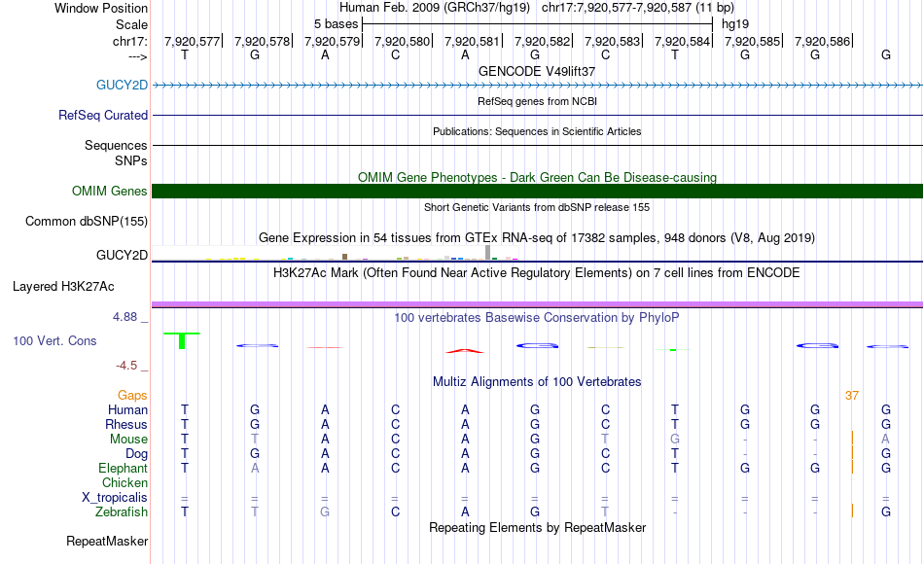Click the -4.5 PhyloP lower scale value

(x=126, y=366)
